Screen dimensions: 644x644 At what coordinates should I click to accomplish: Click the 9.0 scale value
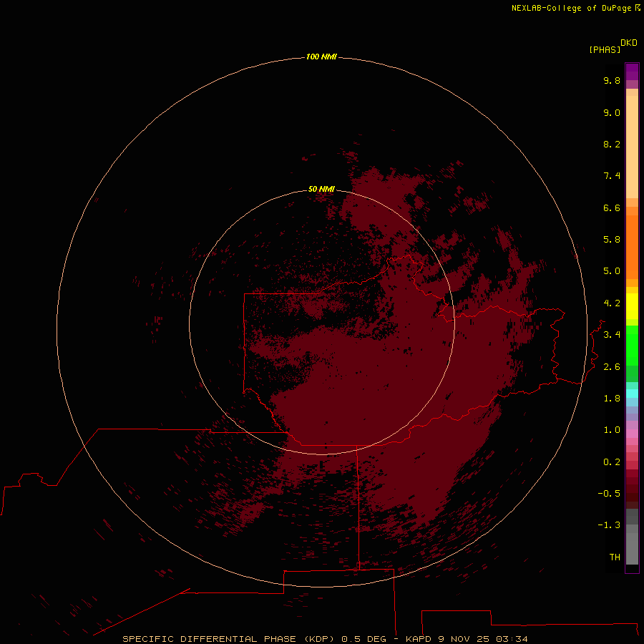coord(612,112)
